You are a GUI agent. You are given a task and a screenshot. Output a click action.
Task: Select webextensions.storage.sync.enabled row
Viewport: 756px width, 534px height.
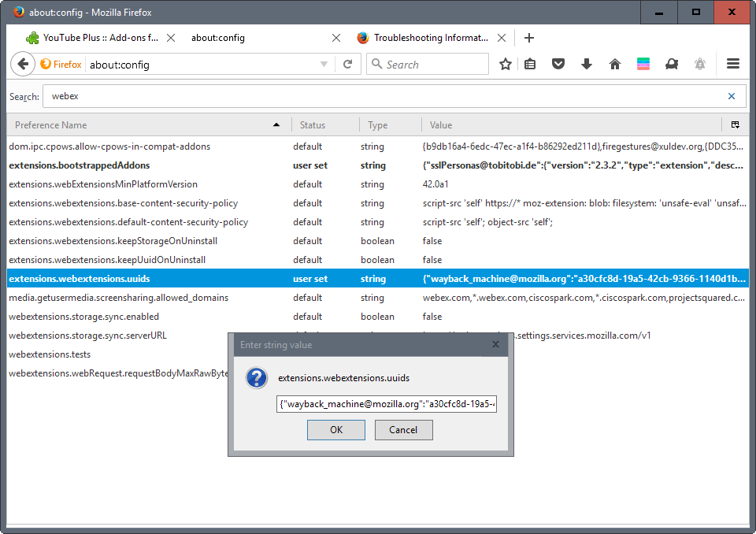coord(378,317)
